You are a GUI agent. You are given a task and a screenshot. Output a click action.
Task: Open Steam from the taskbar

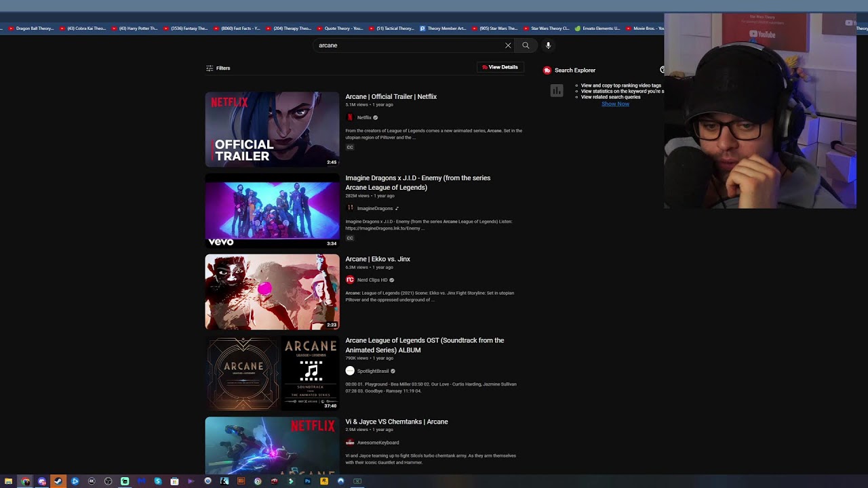[58, 481]
